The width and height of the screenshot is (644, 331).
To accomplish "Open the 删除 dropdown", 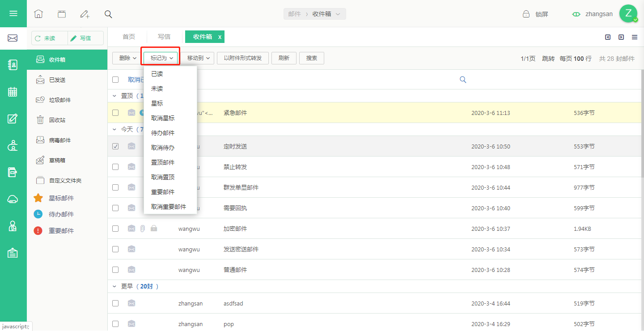I will click(x=127, y=58).
